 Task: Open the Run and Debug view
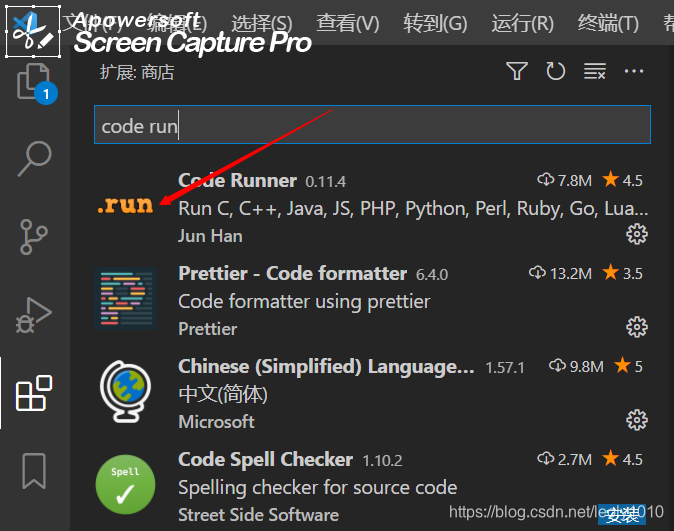coord(34,315)
